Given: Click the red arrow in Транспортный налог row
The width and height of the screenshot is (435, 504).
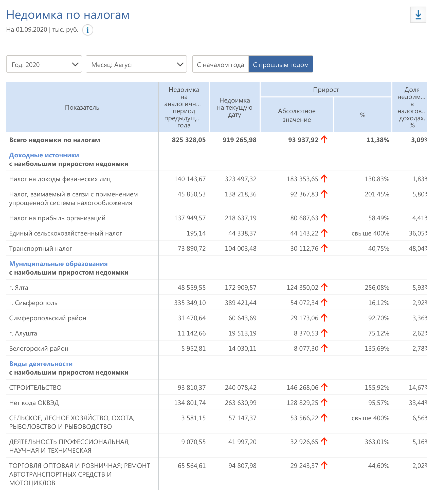Looking at the screenshot, I should point(324,248).
